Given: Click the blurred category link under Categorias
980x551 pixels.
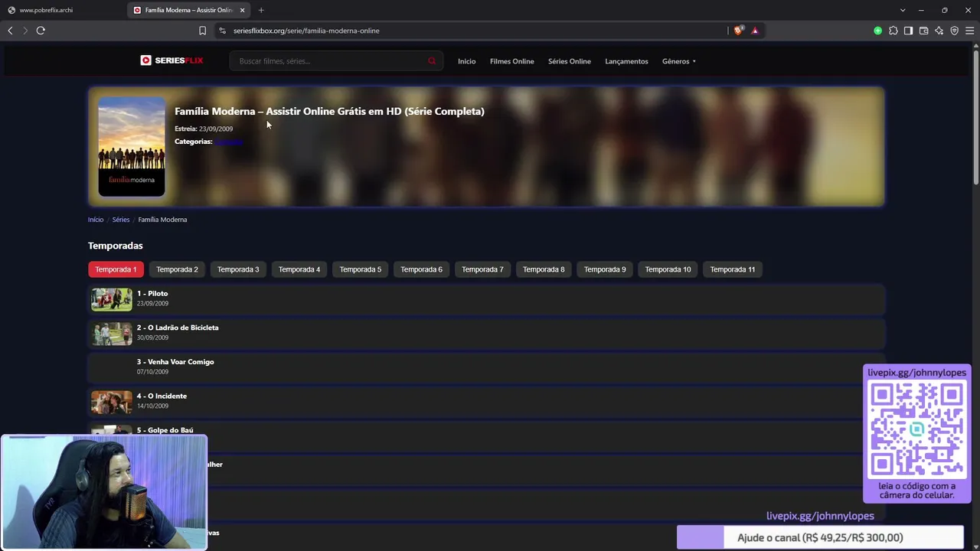Looking at the screenshot, I should 229,142.
